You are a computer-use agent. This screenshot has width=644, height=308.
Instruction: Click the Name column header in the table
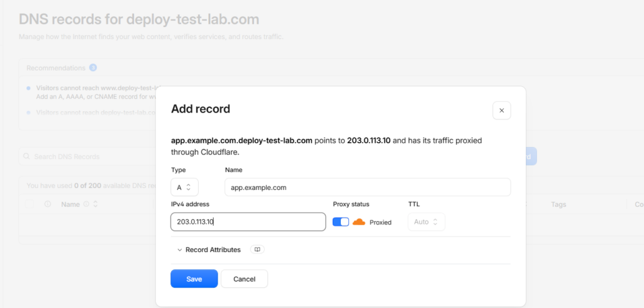pyautogui.click(x=70, y=204)
